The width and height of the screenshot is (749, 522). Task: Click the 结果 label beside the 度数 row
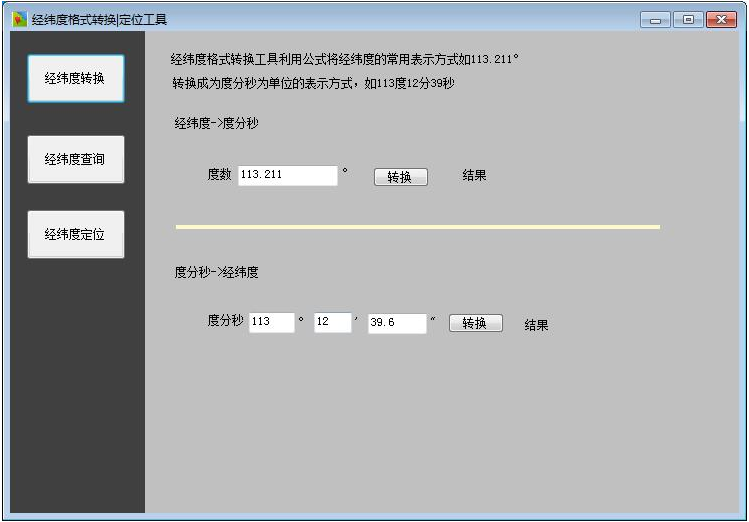(474, 176)
